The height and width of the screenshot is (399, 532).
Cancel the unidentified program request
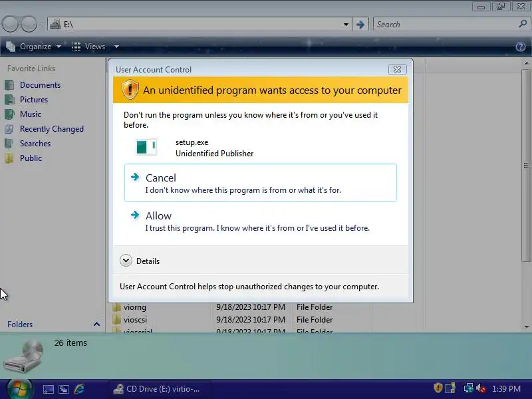260,182
